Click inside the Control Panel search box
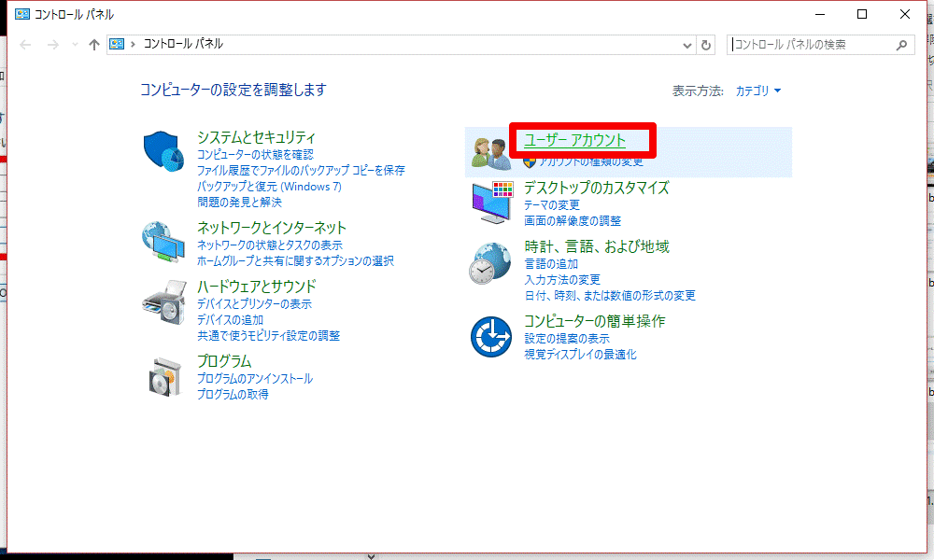This screenshot has height=560, width=934. (x=813, y=44)
